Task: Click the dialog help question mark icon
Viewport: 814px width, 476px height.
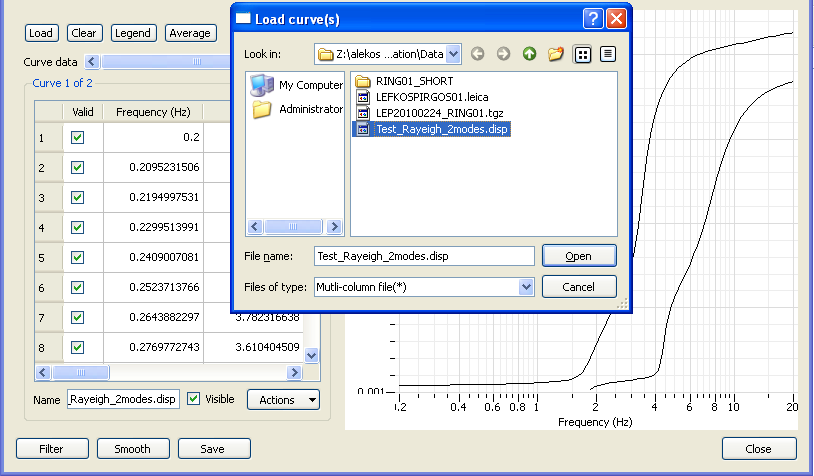Action: tap(593, 18)
